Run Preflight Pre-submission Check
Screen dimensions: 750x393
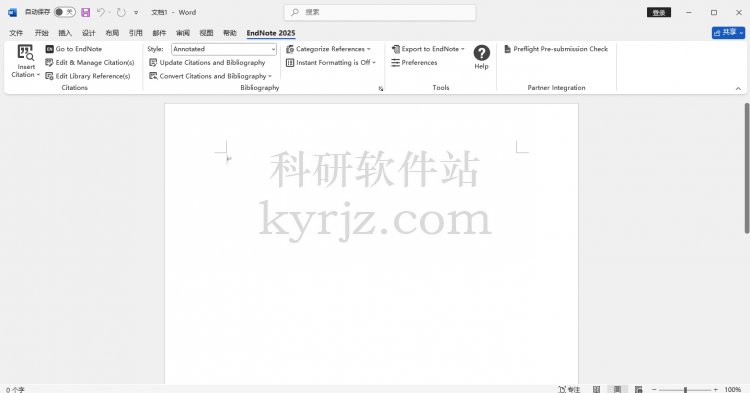coord(556,49)
